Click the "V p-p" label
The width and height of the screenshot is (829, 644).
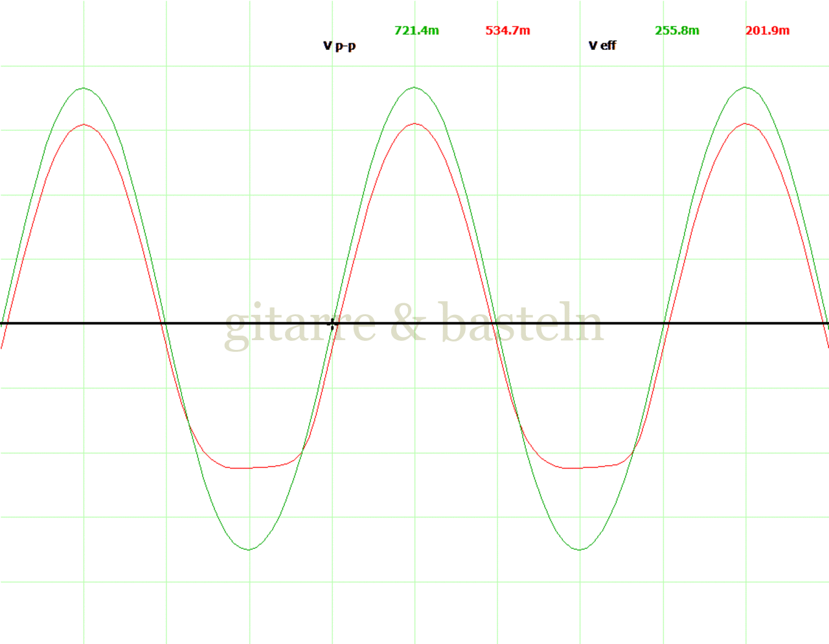339,45
